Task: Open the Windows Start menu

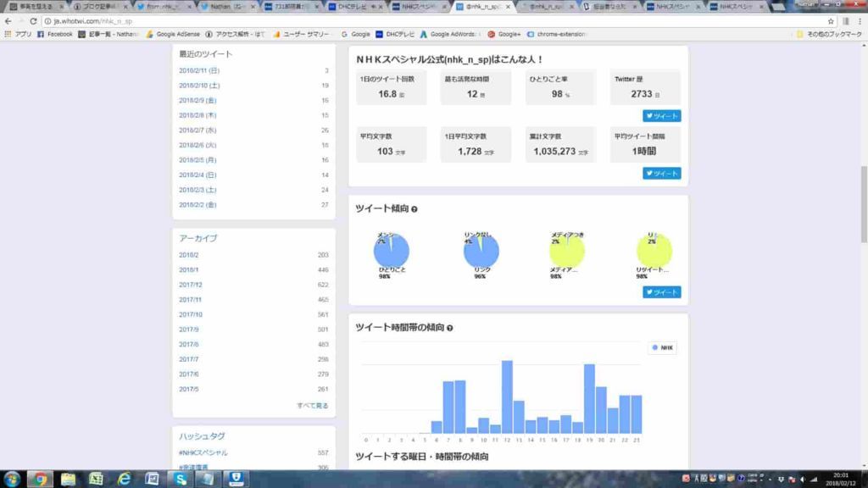Action: pyautogui.click(x=12, y=480)
